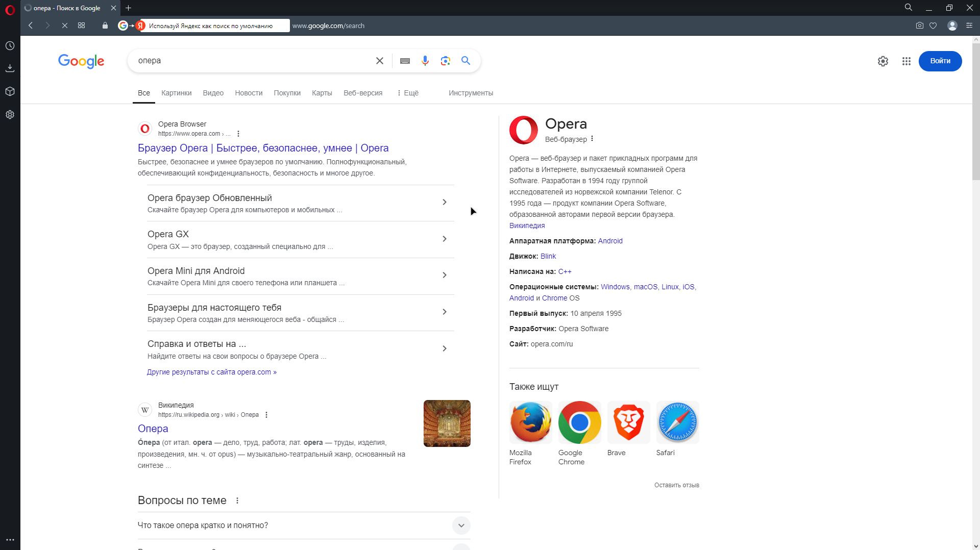This screenshot has width=980, height=550.
Task: Open the Google apps grid
Action: [906, 61]
